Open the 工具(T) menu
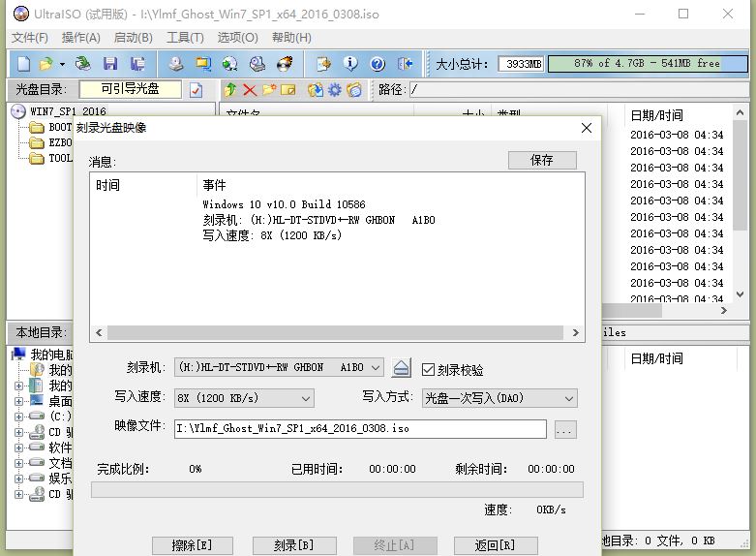Image resolution: width=756 pixels, height=556 pixels. click(x=185, y=38)
